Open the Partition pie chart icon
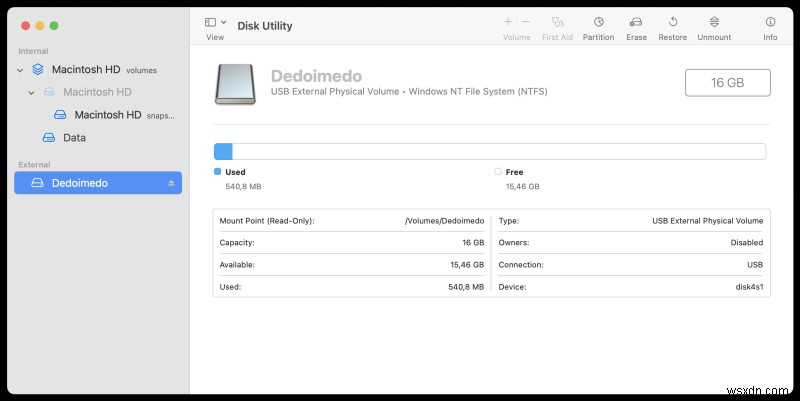This screenshot has width=800, height=401. (x=598, y=22)
